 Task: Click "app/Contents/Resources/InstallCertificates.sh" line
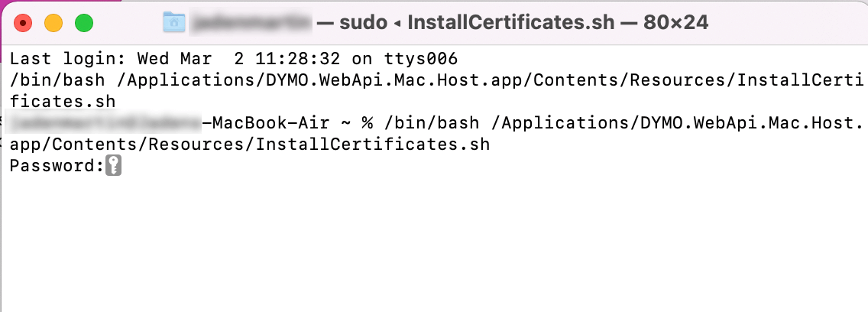[250, 144]
